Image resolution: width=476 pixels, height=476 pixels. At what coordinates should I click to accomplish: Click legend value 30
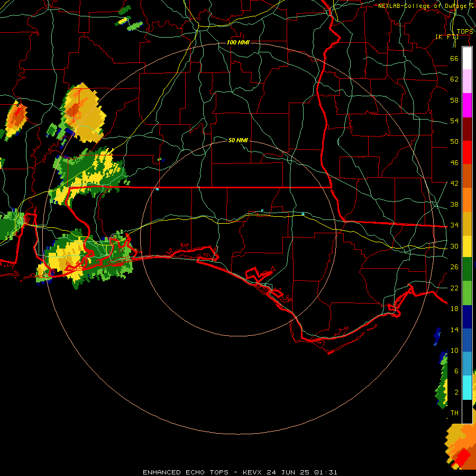click(454, 246)
